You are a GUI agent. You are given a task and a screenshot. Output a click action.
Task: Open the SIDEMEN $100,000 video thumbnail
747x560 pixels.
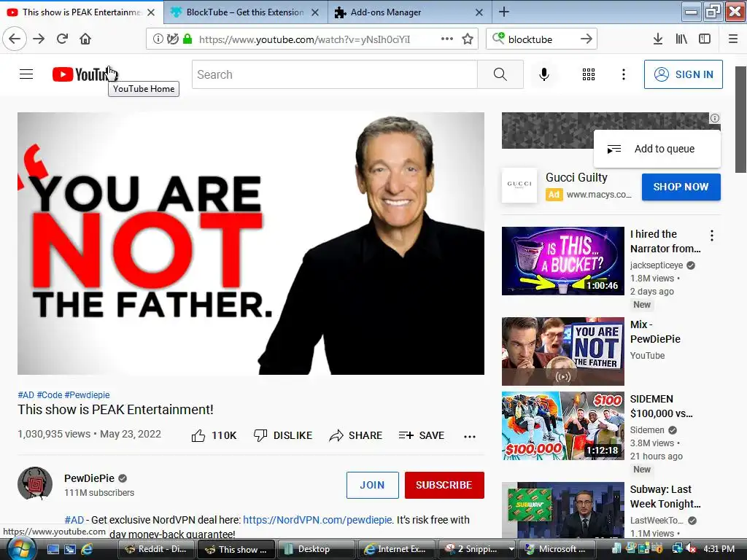pyautogui.click(x=562, y=426)
